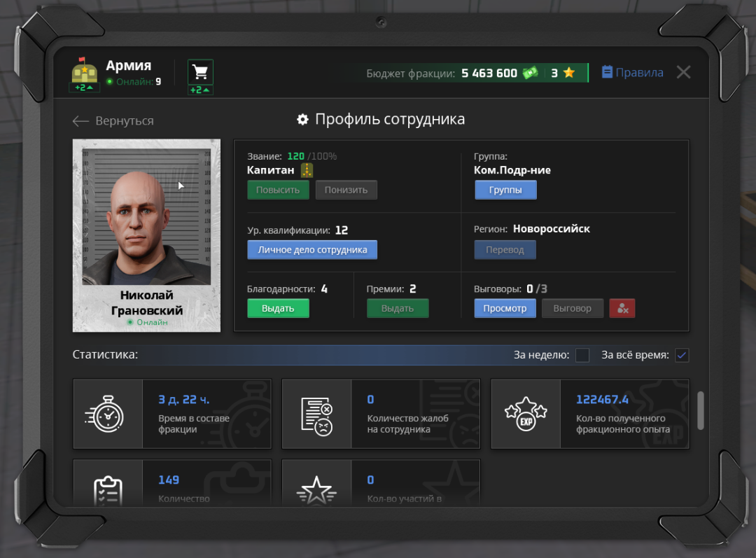The image size is (756, 558).
Task: Open the 'Правила' rules link
Action: pyautogui.click(x=632, y=72)
